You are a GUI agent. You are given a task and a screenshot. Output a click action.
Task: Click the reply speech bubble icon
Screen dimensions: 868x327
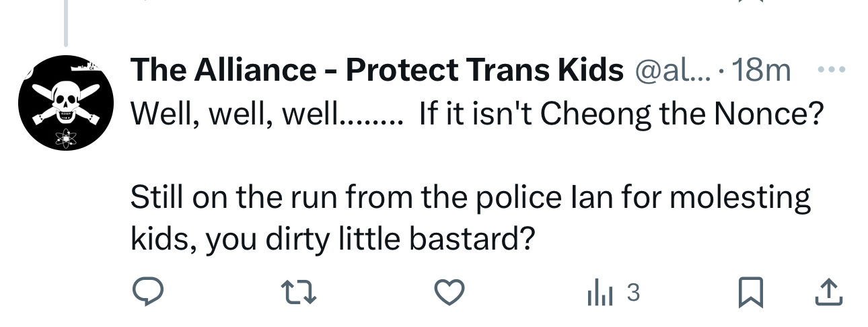click(147, 292)
